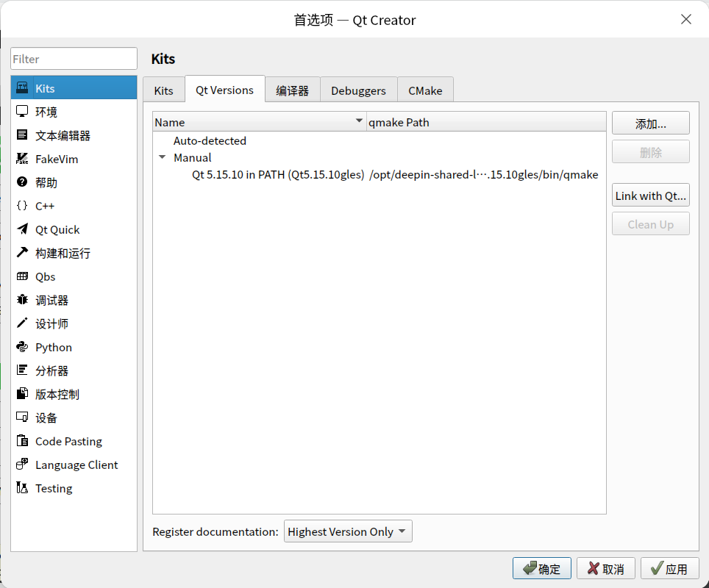
Task: Switch to the Qt Versions tab
Action: [225, 90]
